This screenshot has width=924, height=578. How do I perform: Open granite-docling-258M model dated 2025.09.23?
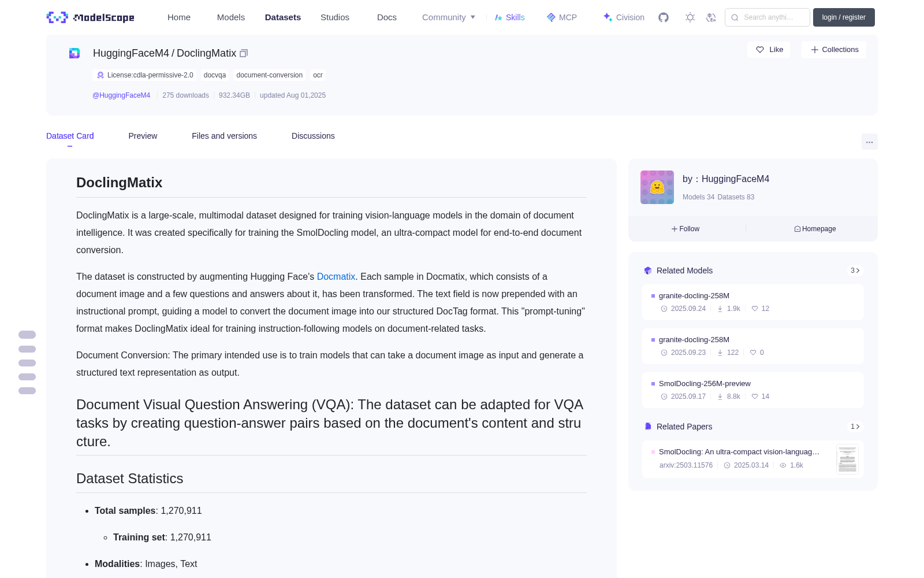coord(753,346)
